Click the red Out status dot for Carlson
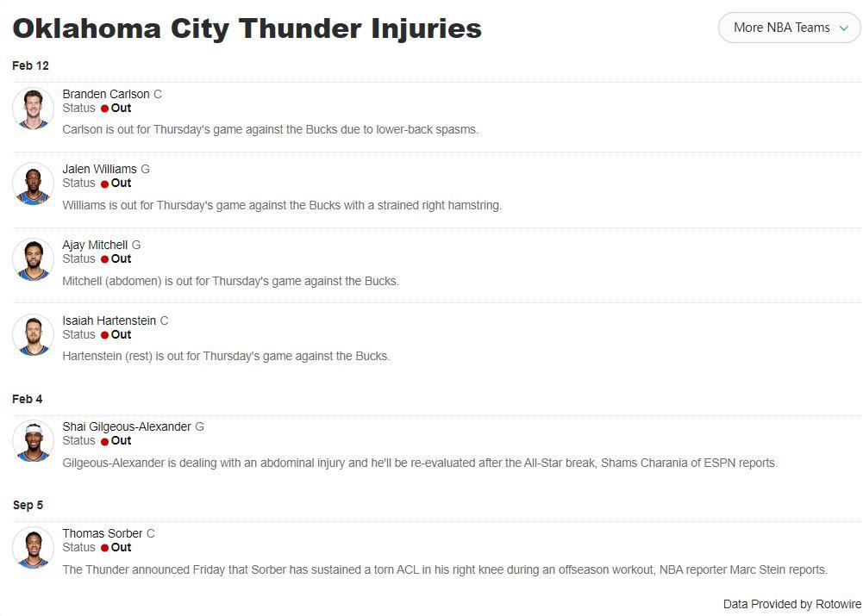 pos(104,109)
